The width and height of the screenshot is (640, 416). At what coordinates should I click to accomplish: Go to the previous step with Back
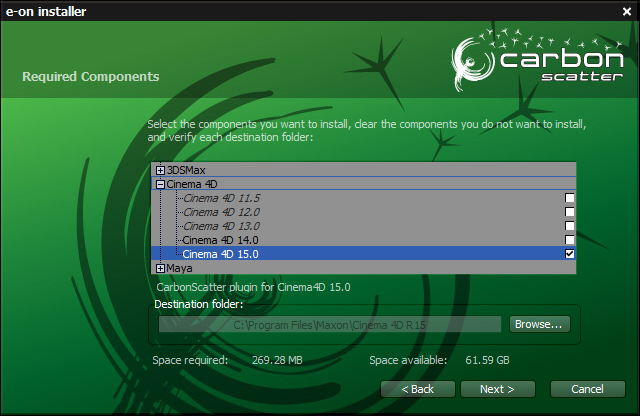(x=418, y=389)
